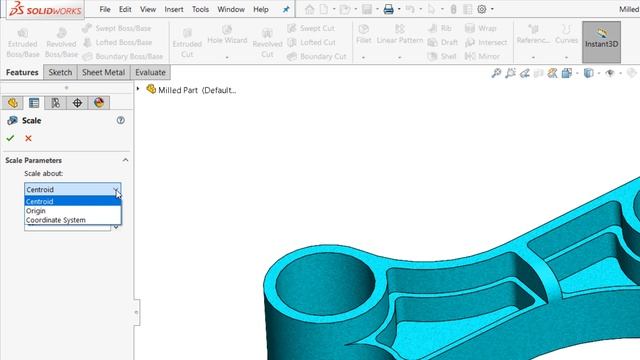Accept the Scale with green checkmark

(x=10, y=138)
